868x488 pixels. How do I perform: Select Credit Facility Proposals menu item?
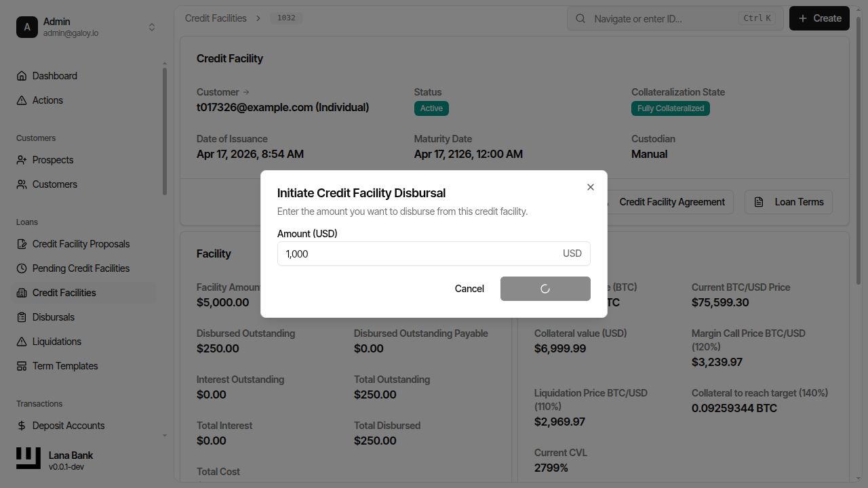(x=81, y=244)
